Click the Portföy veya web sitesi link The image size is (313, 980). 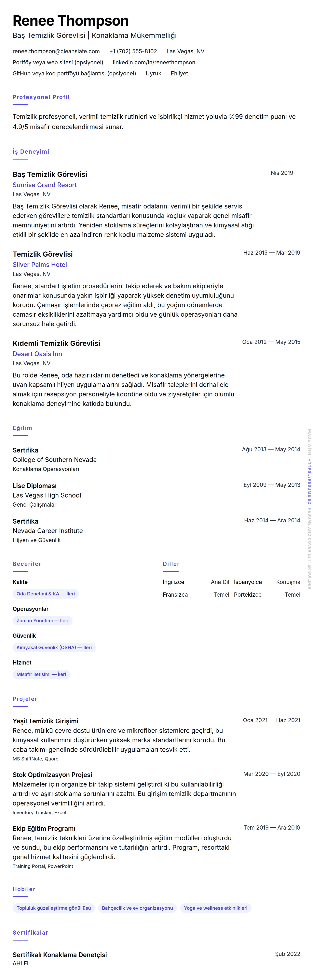click(58, 62)
